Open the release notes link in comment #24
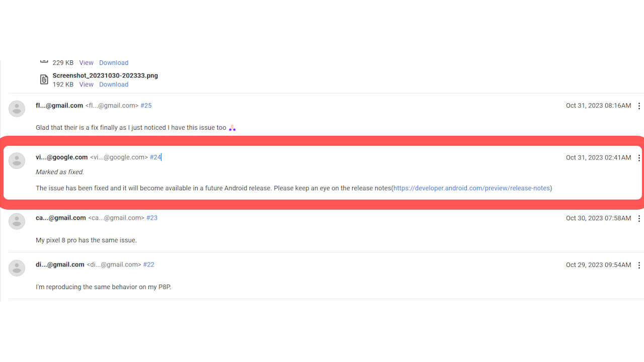Viewport: 644px width, 362px height. coord(471,188)
